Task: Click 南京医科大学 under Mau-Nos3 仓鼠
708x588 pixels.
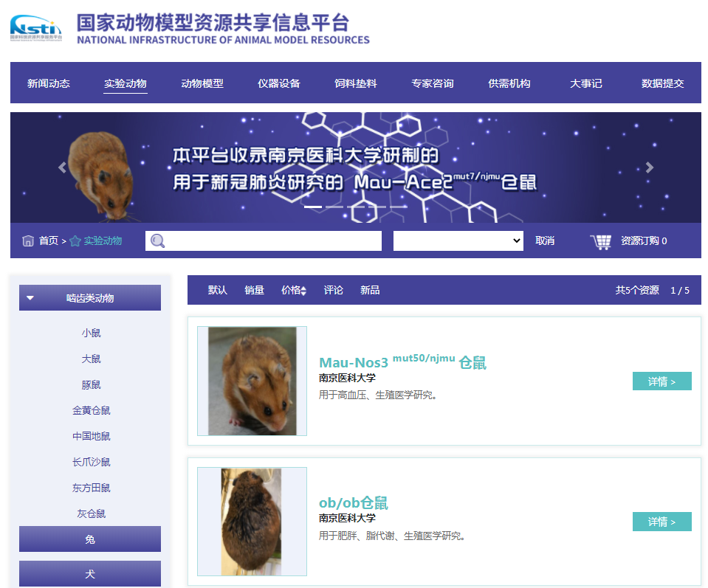Action: point(347,378)
